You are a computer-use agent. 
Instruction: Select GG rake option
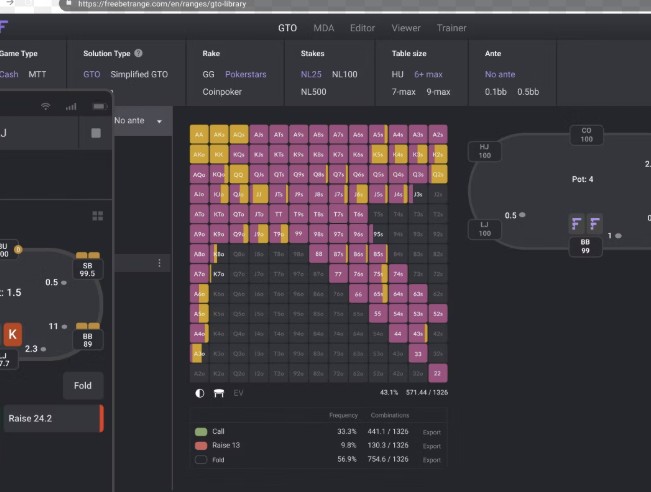coord(208,74)
